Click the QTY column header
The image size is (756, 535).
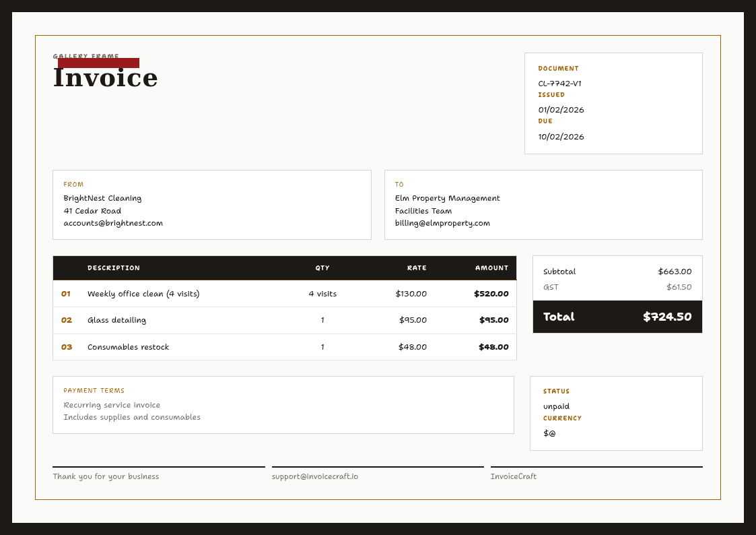click(322, 267)
